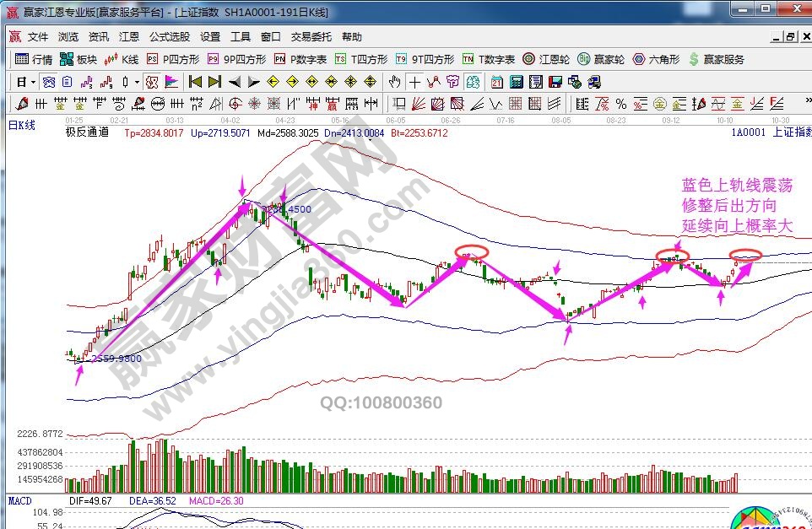This screenshot has width=812, height=529.
Task: Click the 日K线 label on chart
Action: pos(22,125)
